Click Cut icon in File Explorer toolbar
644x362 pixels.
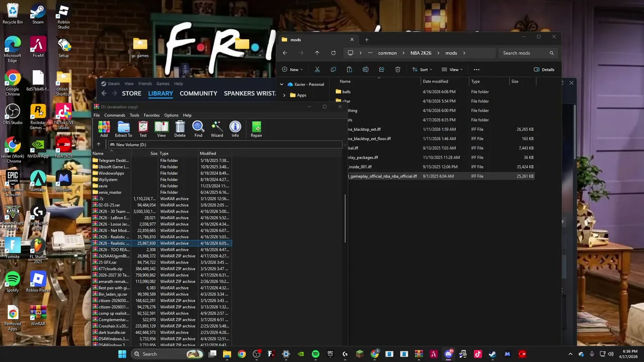317,69
